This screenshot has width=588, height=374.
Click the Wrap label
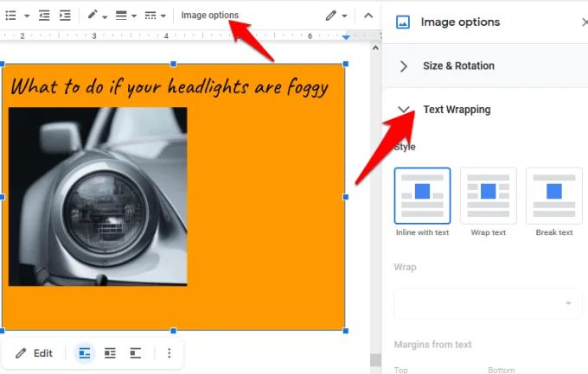click(x=405, y=267)
